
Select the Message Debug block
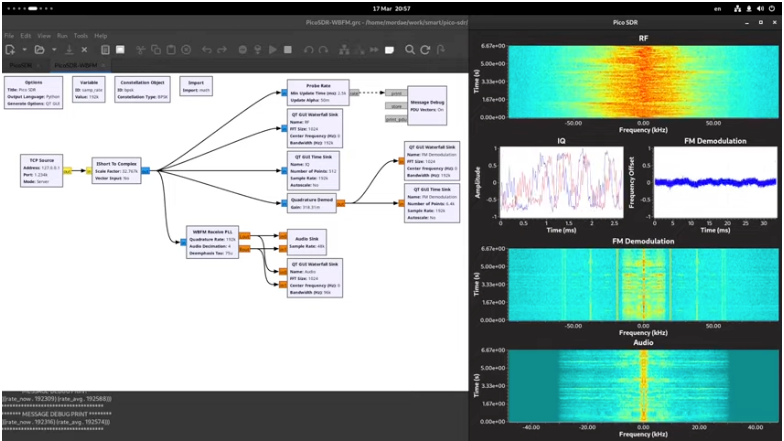[x=427, y=106]
